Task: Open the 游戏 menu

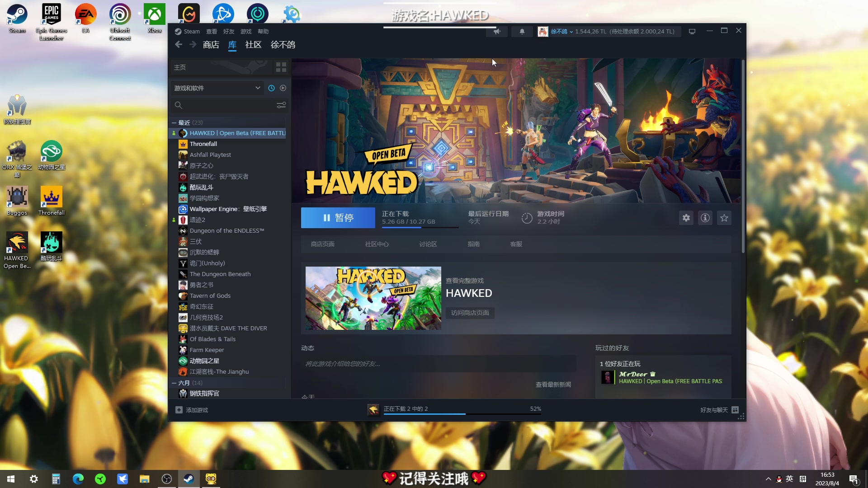Action: tap(246, 32)
